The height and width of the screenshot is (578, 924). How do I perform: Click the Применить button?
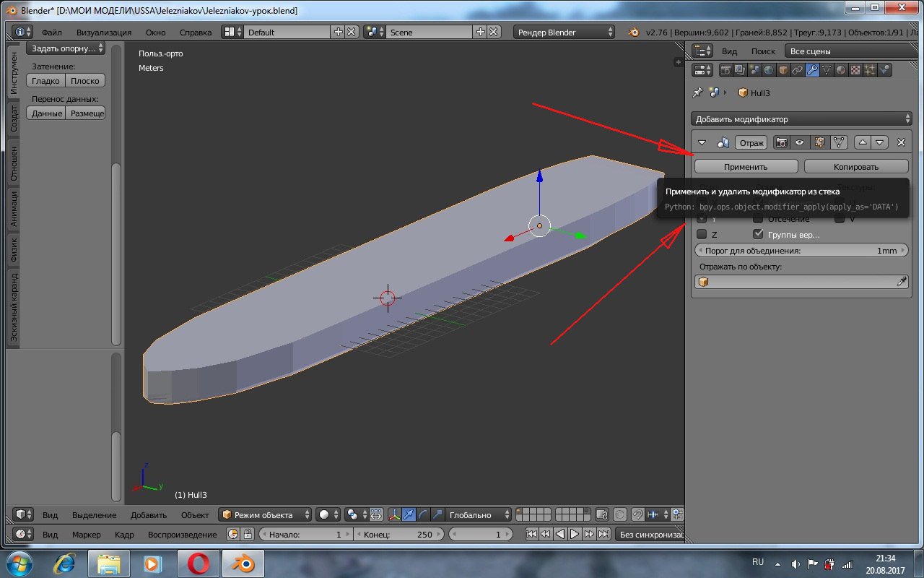[746, 166]
